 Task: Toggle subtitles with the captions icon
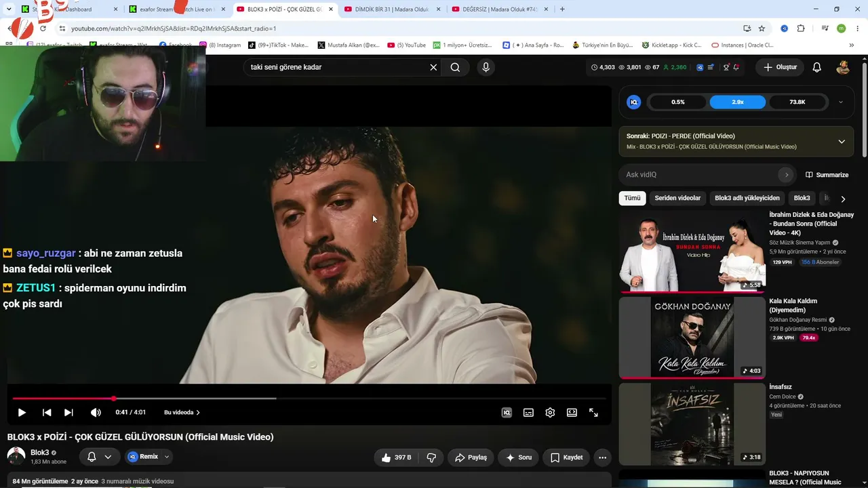point(528,412)
